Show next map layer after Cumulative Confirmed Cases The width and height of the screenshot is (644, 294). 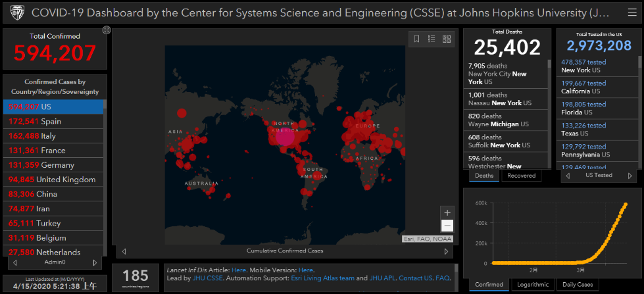[446, 251]
